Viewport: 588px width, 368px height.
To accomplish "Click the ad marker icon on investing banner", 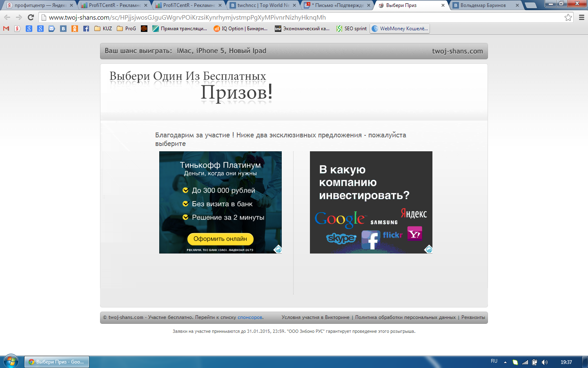I will tap(428, 249).
